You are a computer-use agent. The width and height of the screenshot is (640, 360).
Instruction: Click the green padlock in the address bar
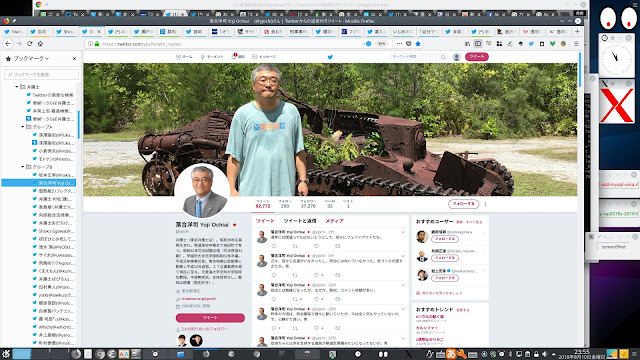pyautogui.click(x=97, y=44)
